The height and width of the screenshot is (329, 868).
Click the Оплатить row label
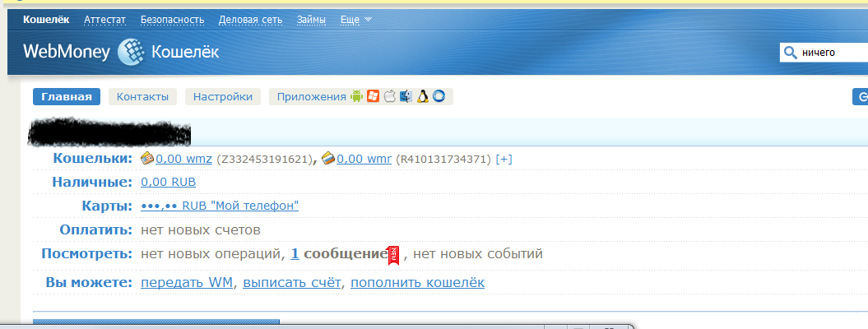pyautogui.click(x=96, y=230)
